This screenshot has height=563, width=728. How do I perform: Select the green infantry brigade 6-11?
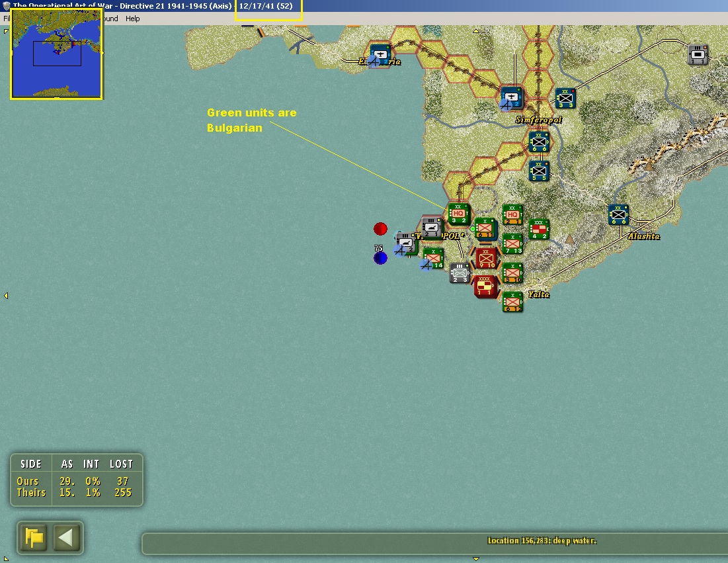click(x=485, y=228)
